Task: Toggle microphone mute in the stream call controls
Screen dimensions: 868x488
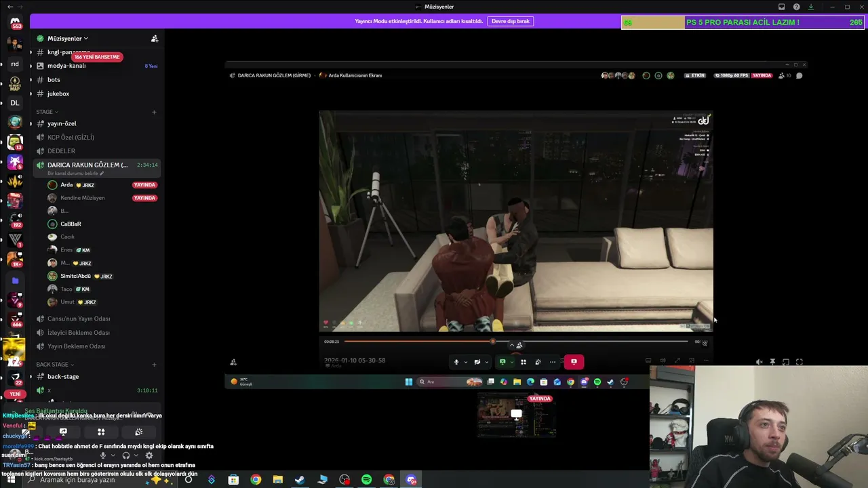Action: pos(456,362)
